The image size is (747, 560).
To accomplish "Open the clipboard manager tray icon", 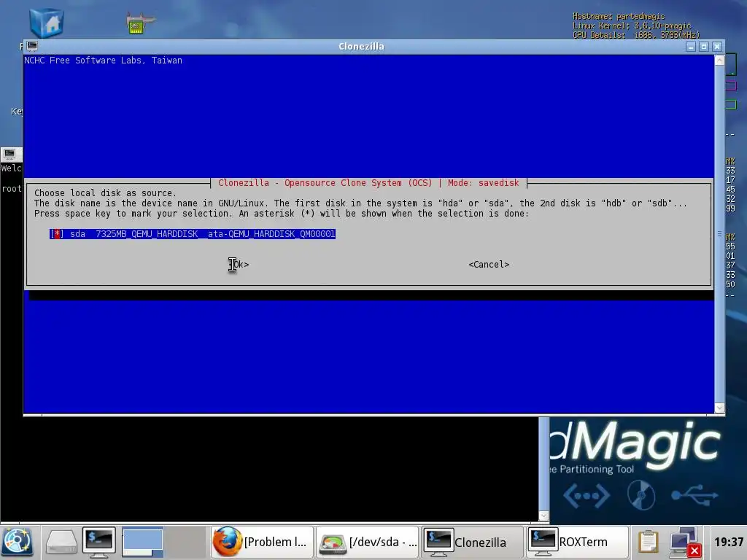I will click(x=648, y=542).
